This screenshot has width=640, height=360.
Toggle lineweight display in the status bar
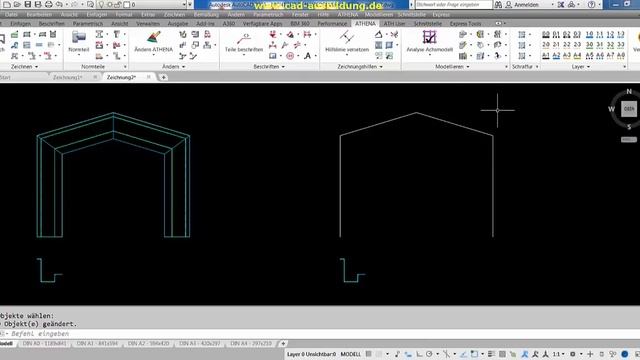492,354
